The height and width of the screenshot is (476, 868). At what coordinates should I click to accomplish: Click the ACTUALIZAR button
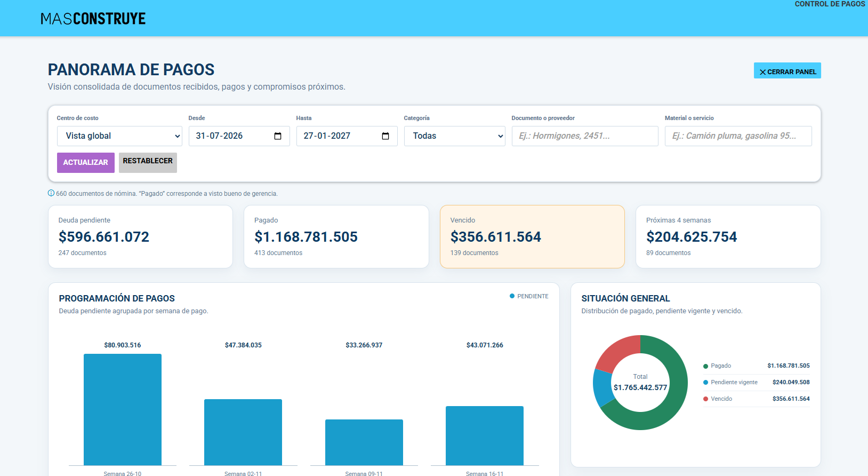coord(86,163)
